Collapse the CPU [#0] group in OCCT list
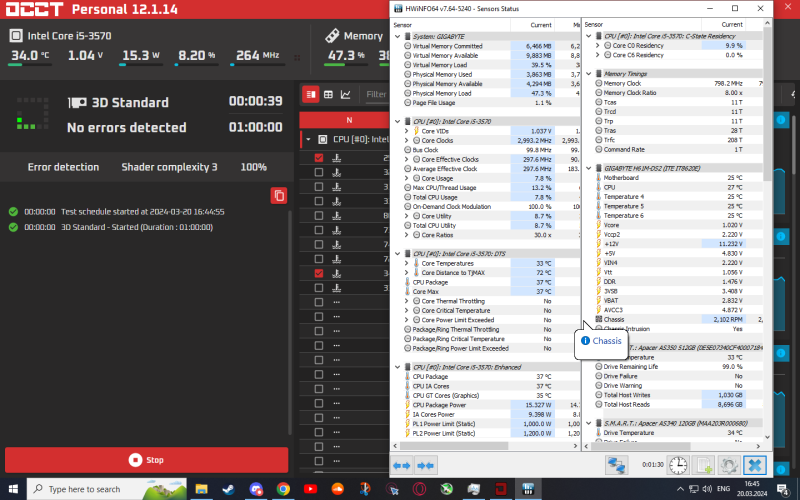The height and width of the screenshot is (500, 800). (309, 140)
